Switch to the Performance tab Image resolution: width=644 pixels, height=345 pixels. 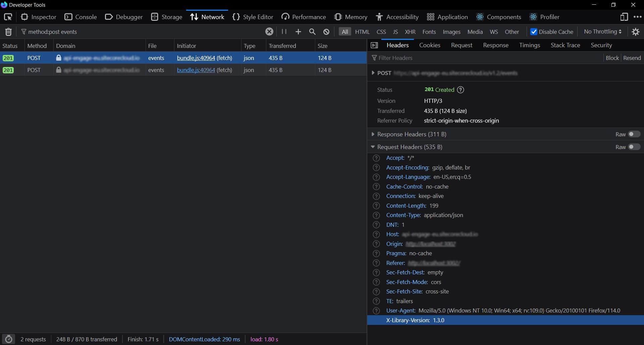(304, 17)
